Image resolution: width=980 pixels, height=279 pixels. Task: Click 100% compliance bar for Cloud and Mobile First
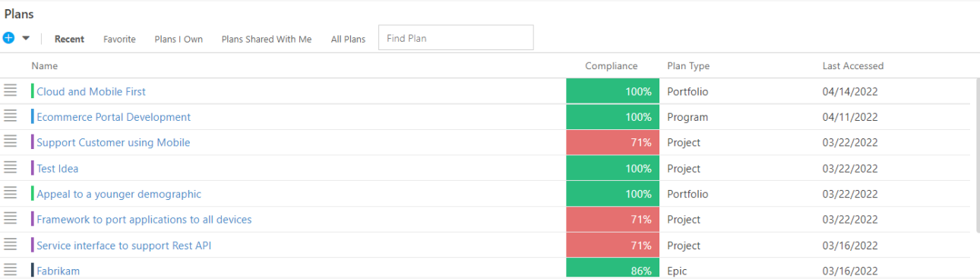coord(612,91)
